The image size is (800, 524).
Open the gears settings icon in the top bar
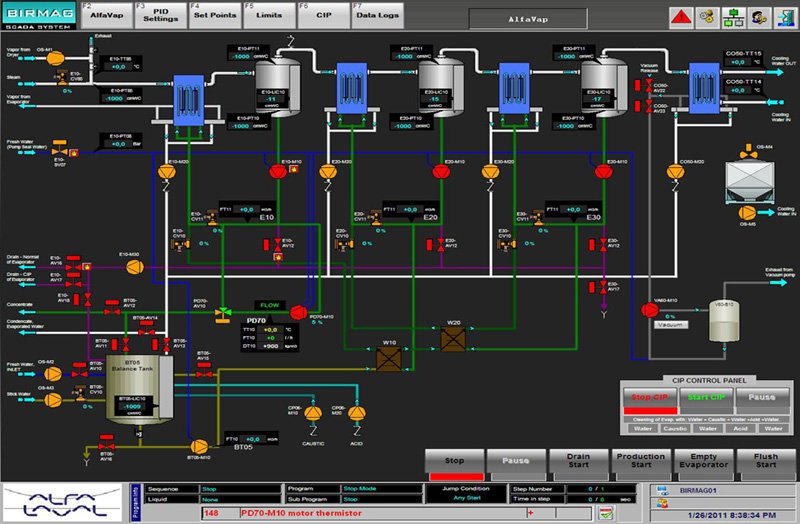tap(707, 18)
